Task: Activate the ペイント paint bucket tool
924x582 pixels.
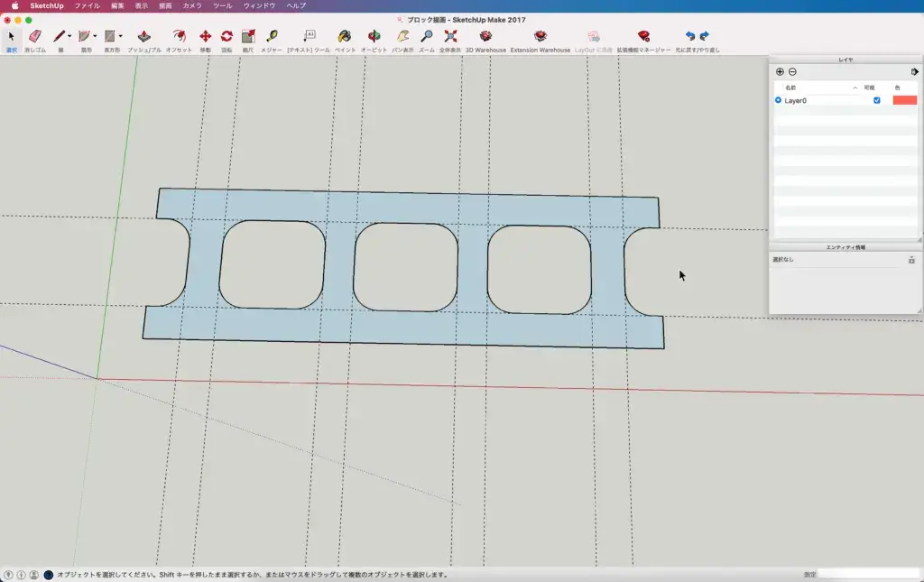Action: (x=345, y=36)
